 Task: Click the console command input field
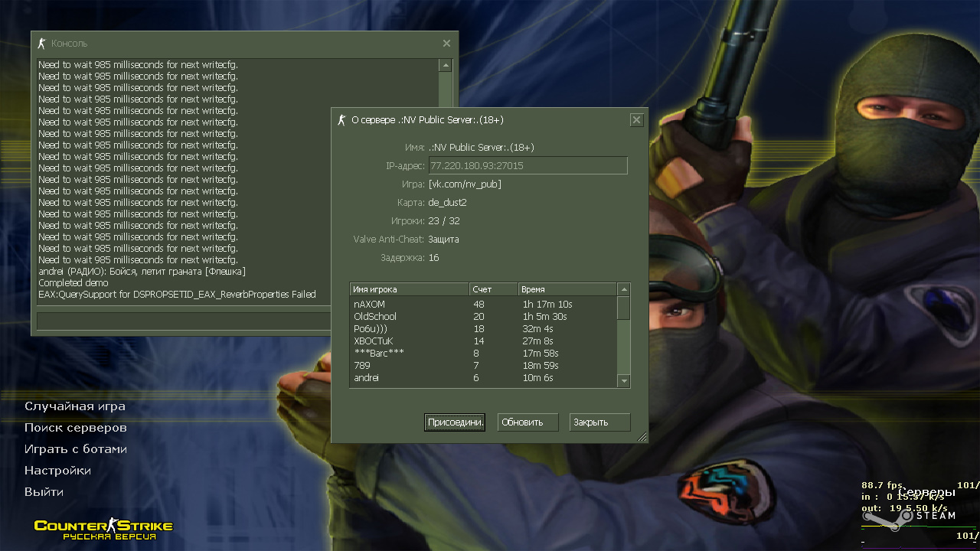[185, 321]
